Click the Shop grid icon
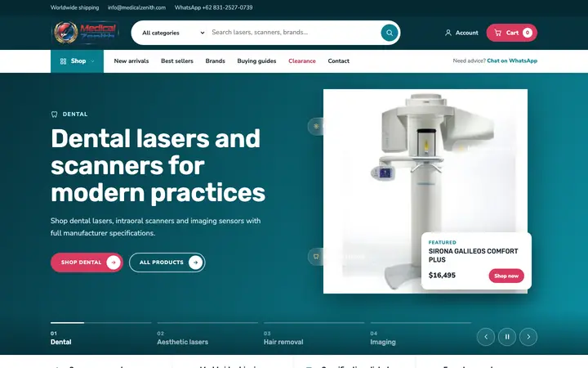This screenshot has height=368, width=588. [63, 61]
